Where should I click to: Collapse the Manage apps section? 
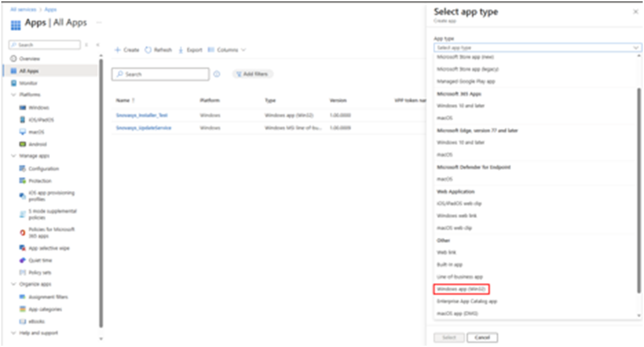coord(14,156)
